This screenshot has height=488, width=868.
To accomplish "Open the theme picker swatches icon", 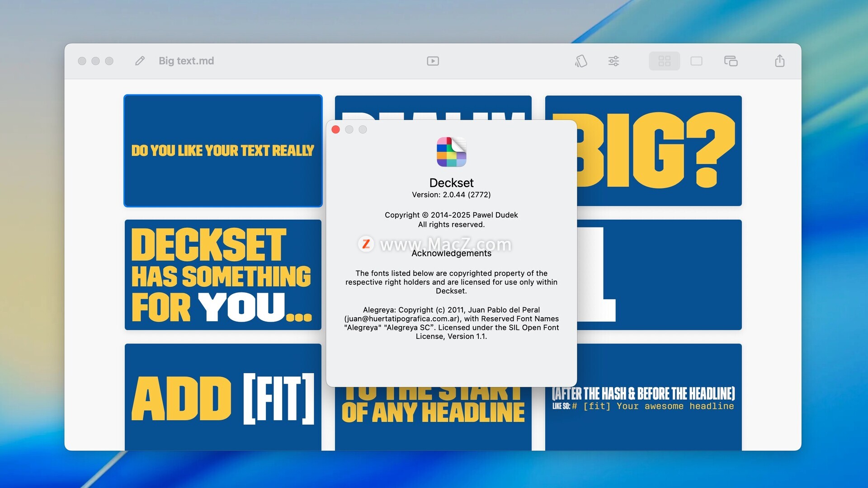I will [x=581, y=61].
